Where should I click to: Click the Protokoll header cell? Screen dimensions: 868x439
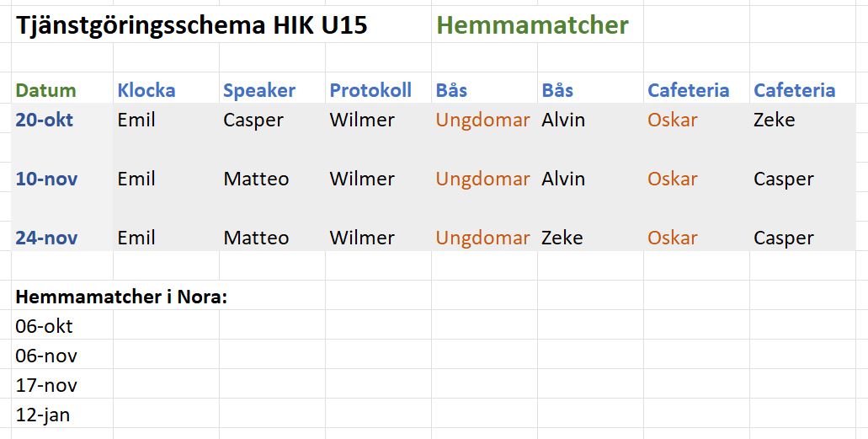(370, 90)
